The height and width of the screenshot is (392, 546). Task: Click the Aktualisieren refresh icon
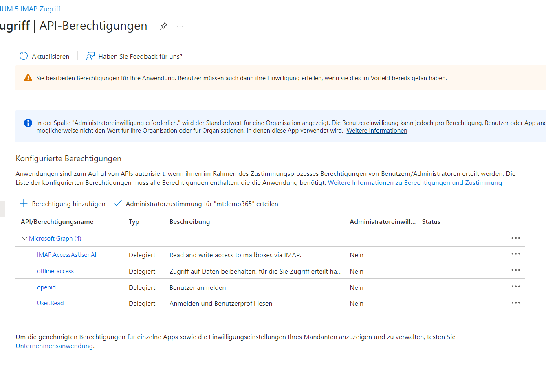pos(24,56)
